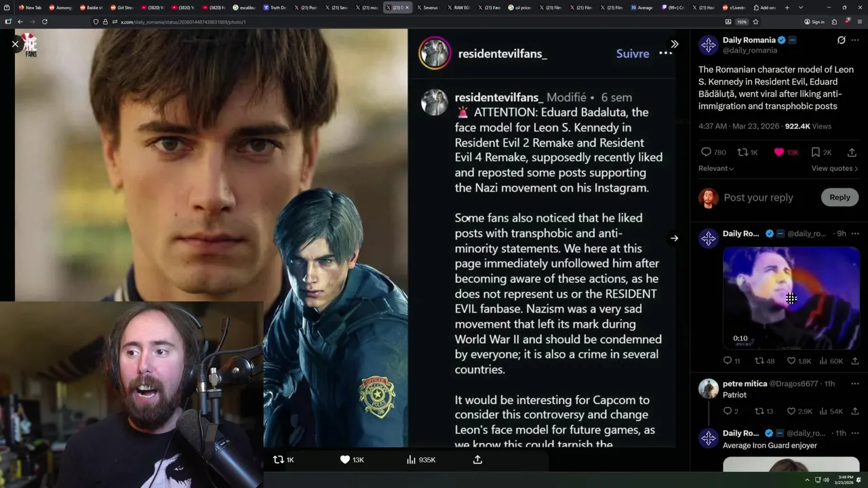Click the browser URL address bar
Screen dimensions: 868x488
pyautogui.click(x=407, y=22)
